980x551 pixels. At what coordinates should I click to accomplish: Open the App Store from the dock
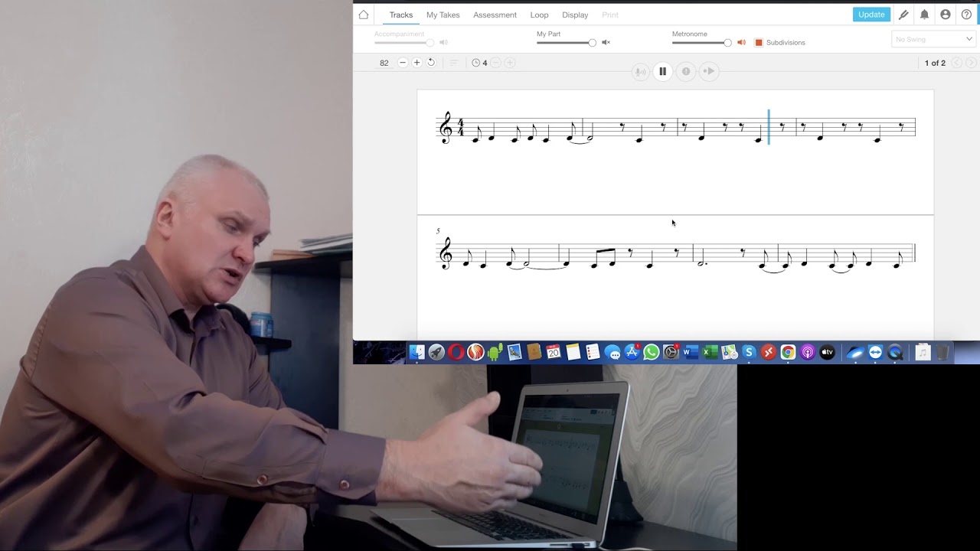(632, 352)
